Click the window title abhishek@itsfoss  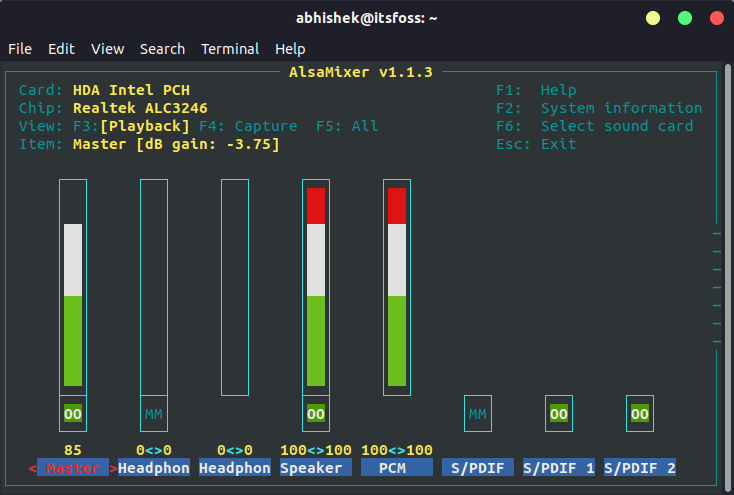pos(367,18)
